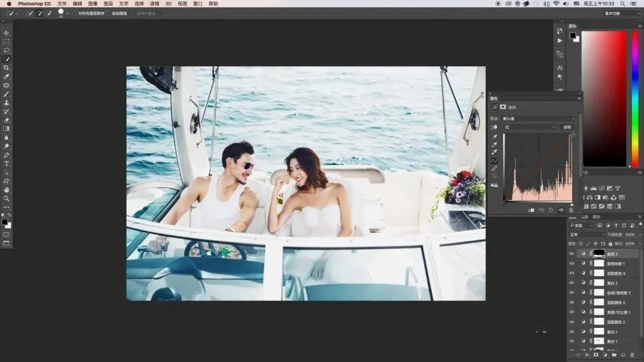Open the 图层 menu in the menu bar

coord(108,3)
